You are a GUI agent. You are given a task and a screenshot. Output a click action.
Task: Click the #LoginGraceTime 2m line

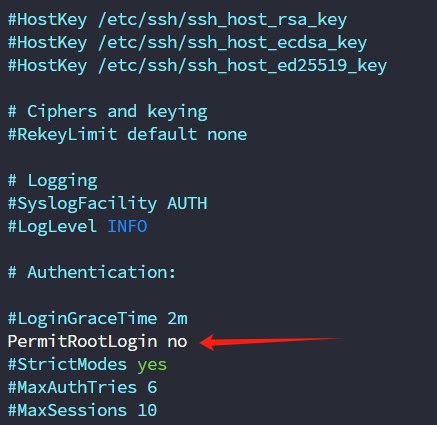click(97, 319)
